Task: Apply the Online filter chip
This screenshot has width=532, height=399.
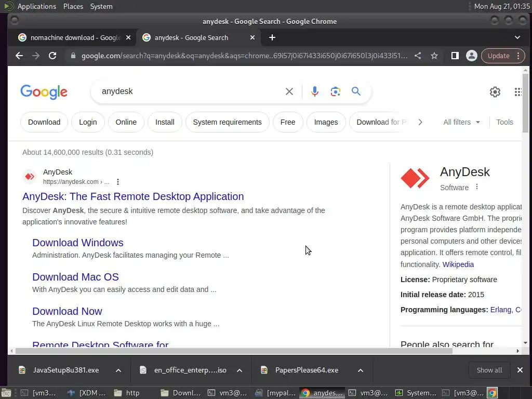Action: click(x=126, y=122)
